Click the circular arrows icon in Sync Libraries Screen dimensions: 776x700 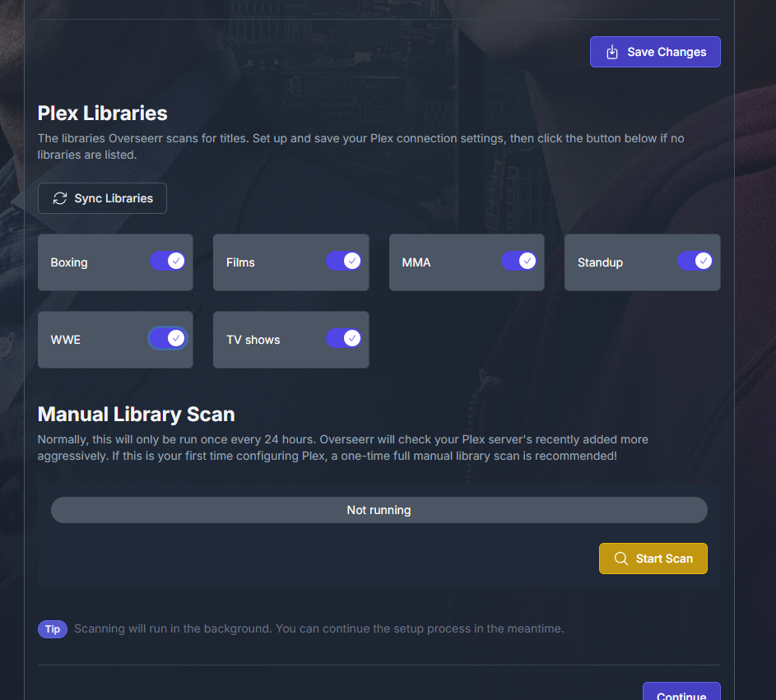pos(60,198)
